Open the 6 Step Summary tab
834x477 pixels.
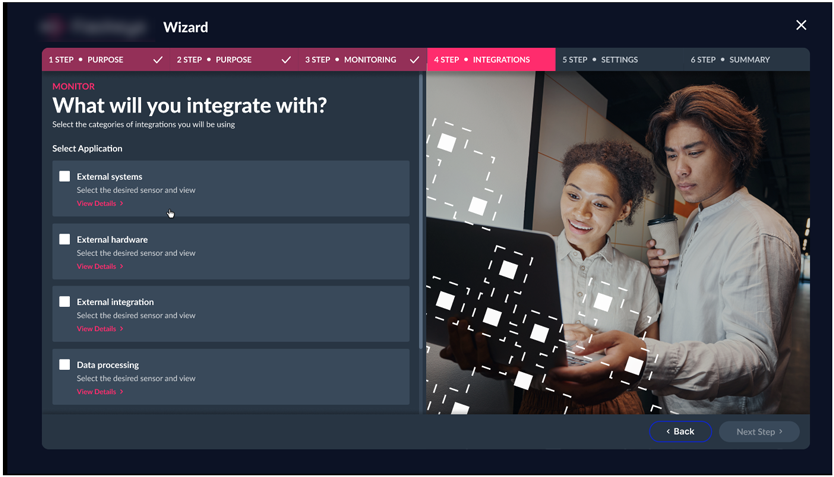click(x=730, y=60)
